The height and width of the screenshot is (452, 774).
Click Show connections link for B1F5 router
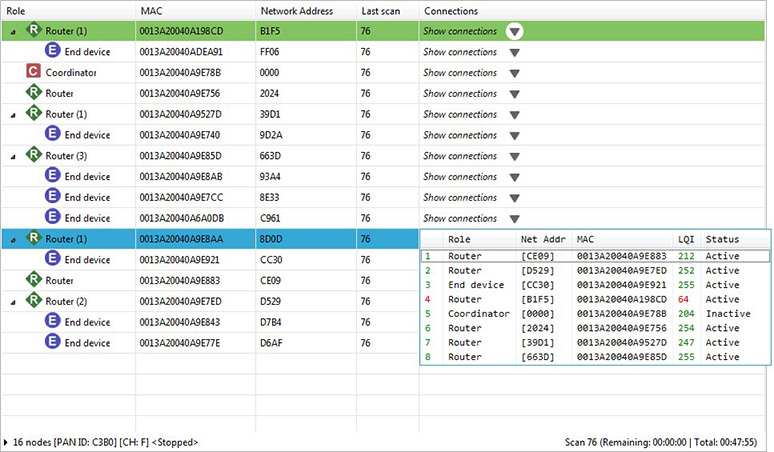coord(460,31)
